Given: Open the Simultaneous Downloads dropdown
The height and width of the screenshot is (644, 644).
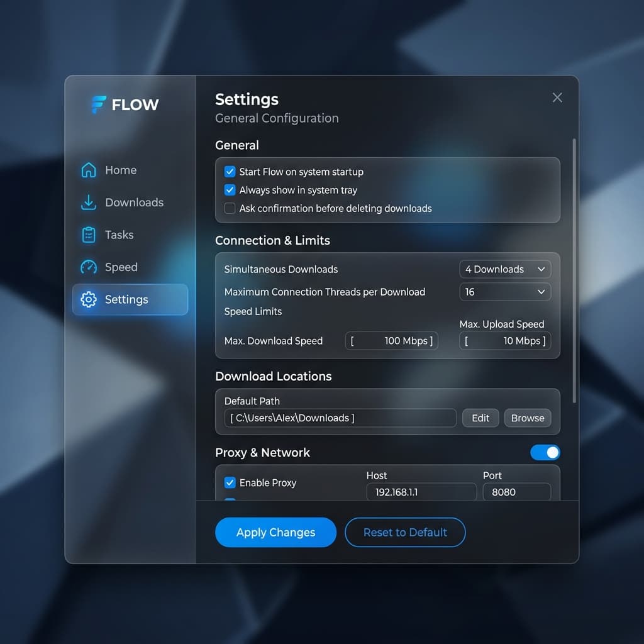Looking at the screenshot, I should tap(505, 269).
